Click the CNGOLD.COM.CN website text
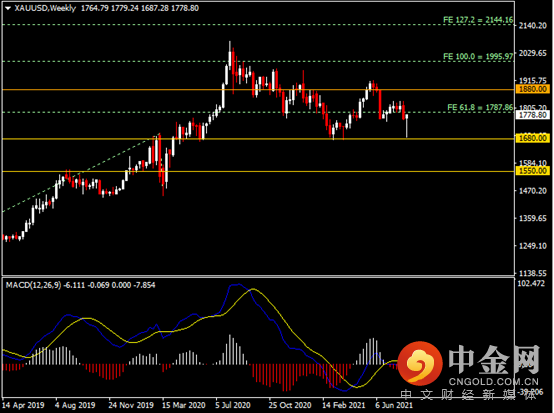This screenshot has width=554, height=413. (494, 382)
